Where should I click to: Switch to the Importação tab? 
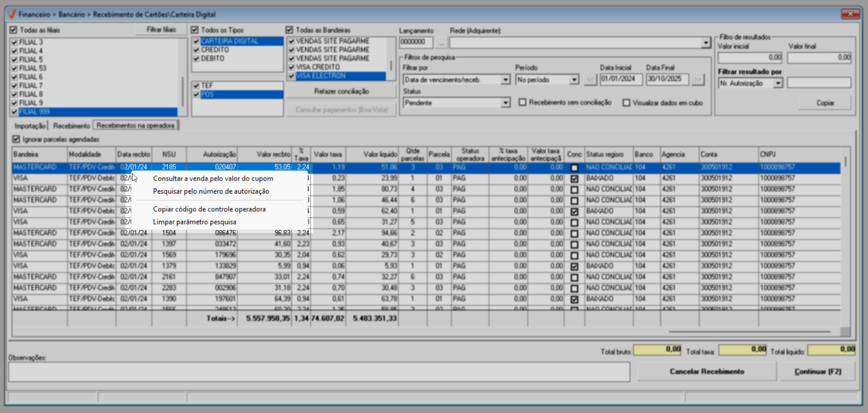coord(30,126)
